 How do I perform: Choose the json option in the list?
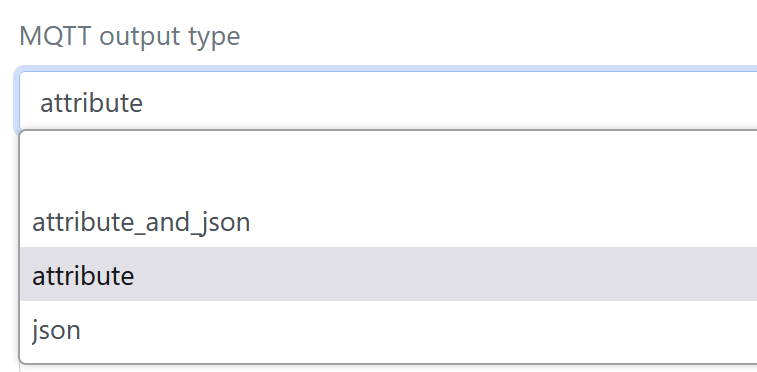[x=388, y=330]
